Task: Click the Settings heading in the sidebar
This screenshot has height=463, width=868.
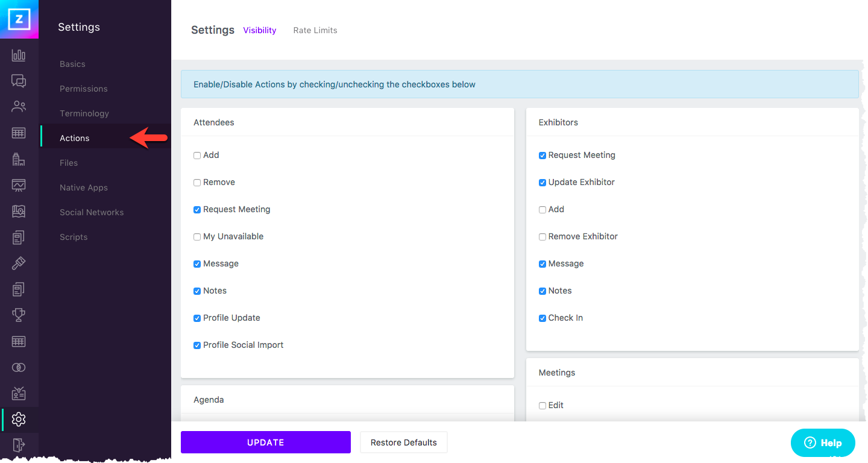Action: 79,27
